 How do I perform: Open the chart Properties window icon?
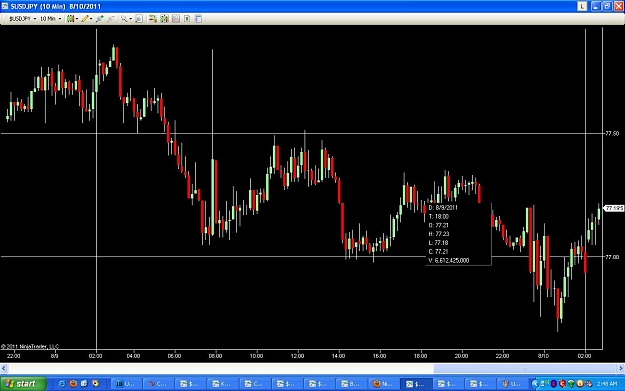coord(199,19)
